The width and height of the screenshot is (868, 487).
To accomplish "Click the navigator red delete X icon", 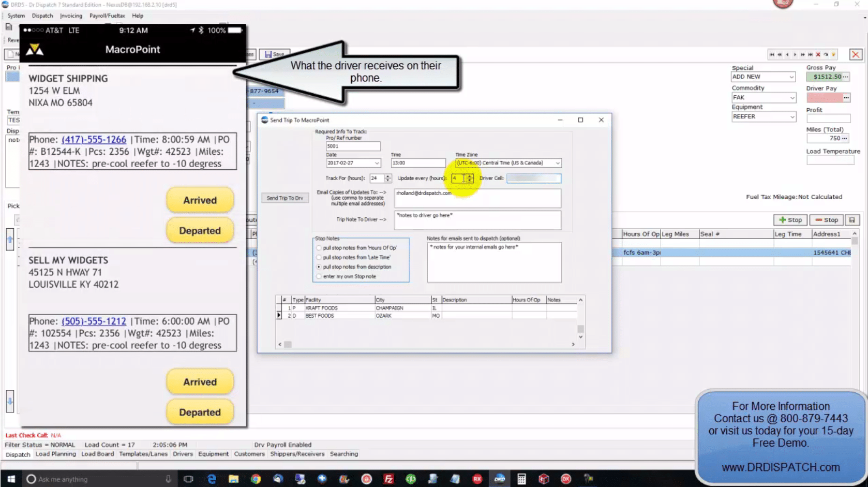I will 818,54.
